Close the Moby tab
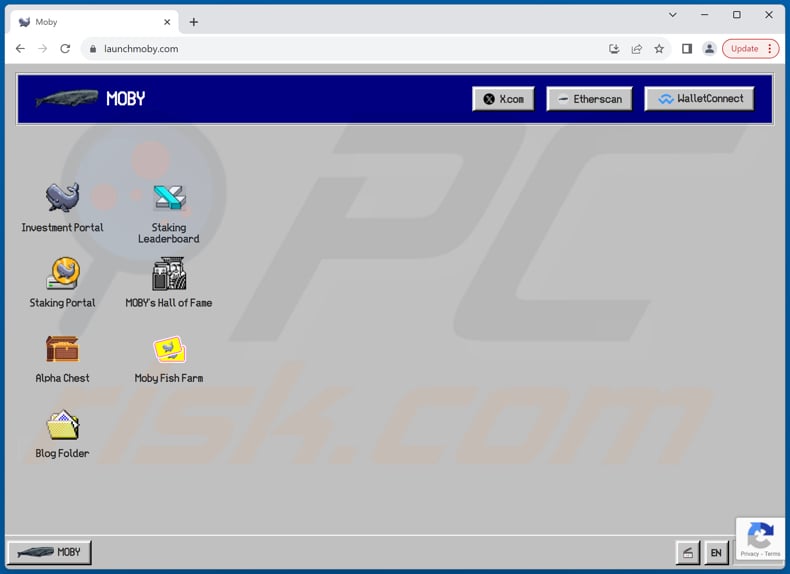 pyautogui.click(x=167, y=22)
